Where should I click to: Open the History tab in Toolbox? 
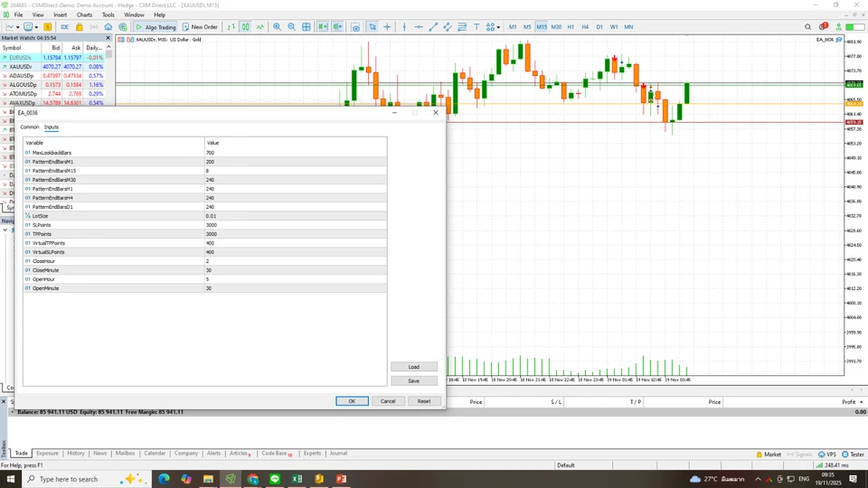(x=76, y=453)
